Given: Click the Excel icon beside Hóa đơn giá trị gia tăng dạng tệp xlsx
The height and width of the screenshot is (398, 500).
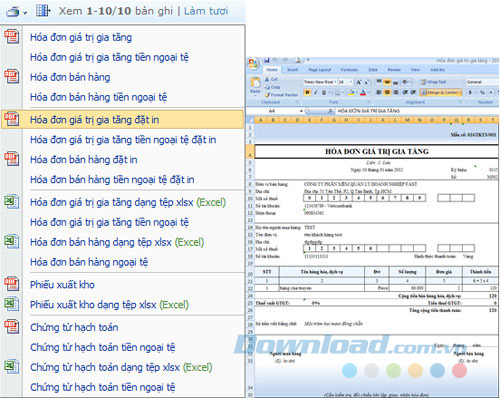Looking at the screenshot, I should tap(11, 202).
